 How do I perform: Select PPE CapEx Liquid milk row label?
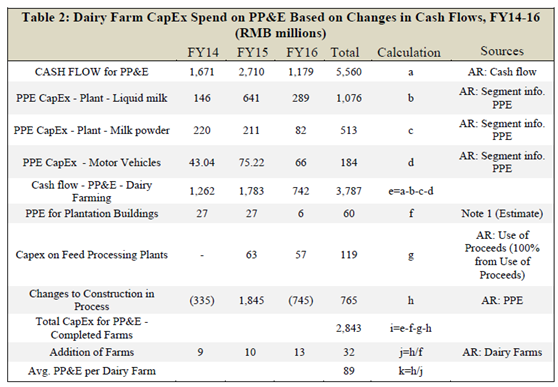pos(91,98)
